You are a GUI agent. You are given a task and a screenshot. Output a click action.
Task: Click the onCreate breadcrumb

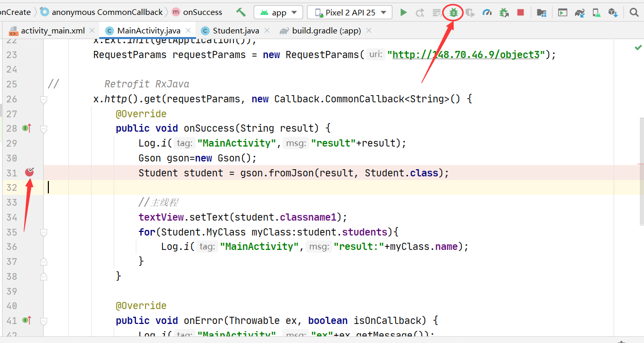[15, 12]
